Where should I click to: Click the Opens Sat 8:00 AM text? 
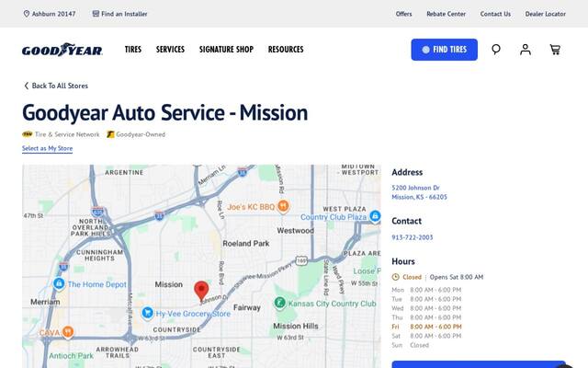point(457,277)
